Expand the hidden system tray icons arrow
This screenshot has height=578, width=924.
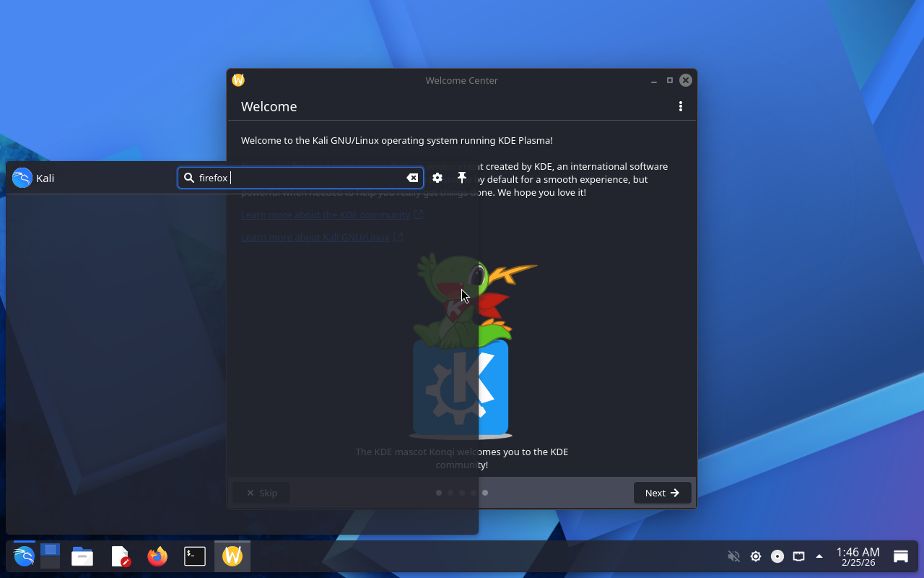819,556
